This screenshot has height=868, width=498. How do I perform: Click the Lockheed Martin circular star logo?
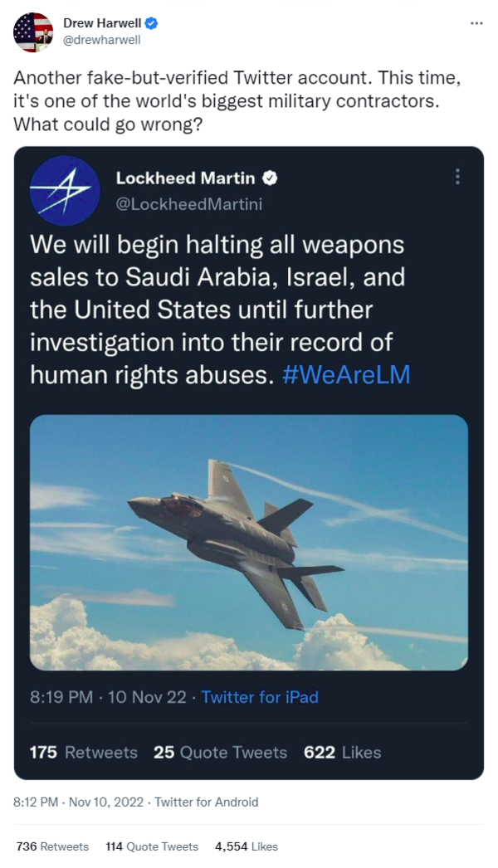pos(65,191)
